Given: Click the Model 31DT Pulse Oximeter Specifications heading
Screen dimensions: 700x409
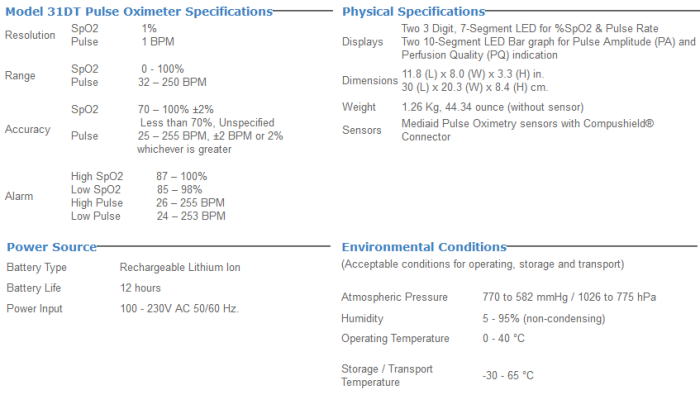Looking at the screenshot, I should click(x=139, y=11).
